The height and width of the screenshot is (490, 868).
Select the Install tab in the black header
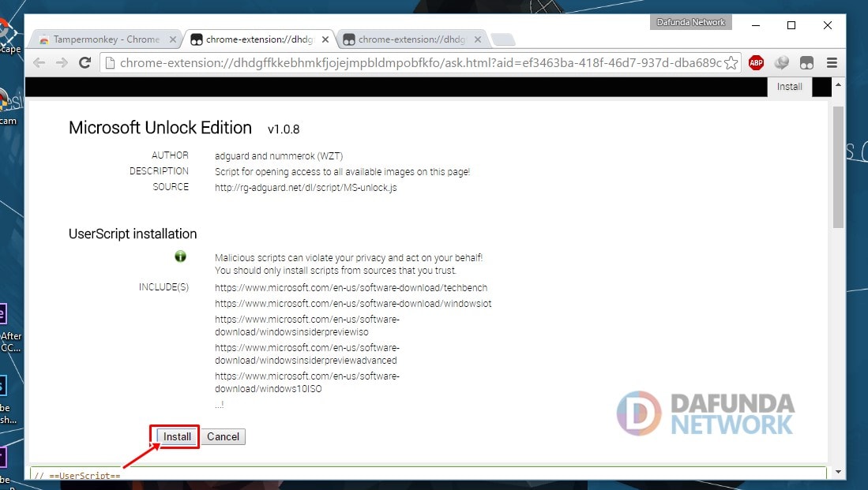[x=789, y=87]
